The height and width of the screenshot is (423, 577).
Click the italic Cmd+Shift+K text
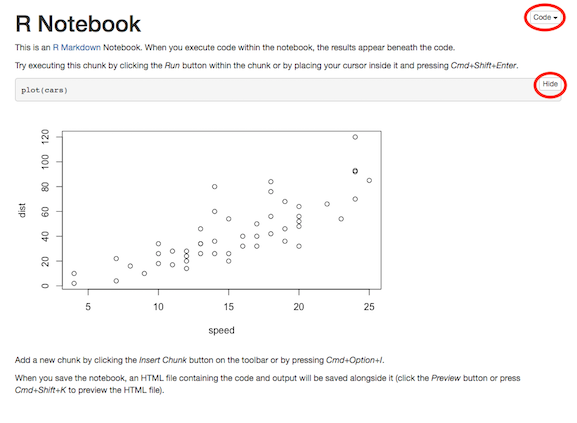[40, 390]
